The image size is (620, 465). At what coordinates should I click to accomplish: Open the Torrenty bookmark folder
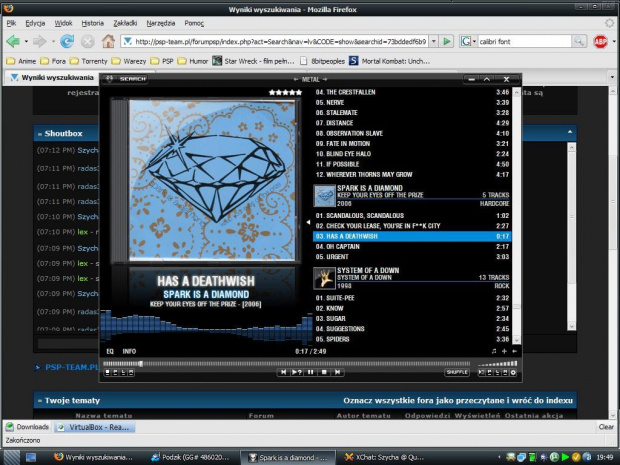click(89, 61)
